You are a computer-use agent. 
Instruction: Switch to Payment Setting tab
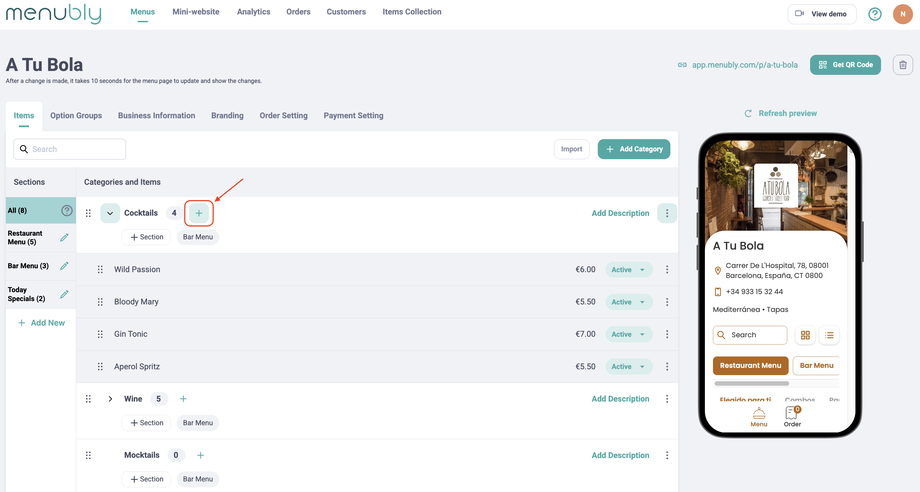[x=353, y=116]
